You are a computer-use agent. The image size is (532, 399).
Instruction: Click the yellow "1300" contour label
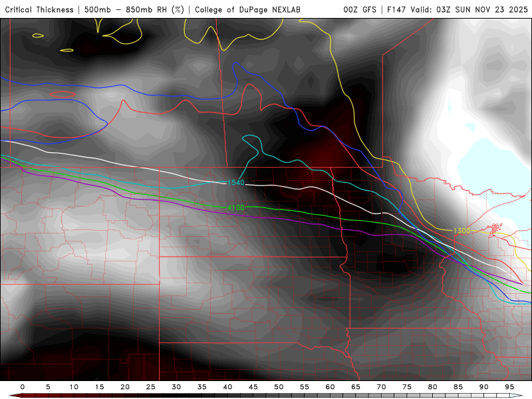[x=462, y=231]
